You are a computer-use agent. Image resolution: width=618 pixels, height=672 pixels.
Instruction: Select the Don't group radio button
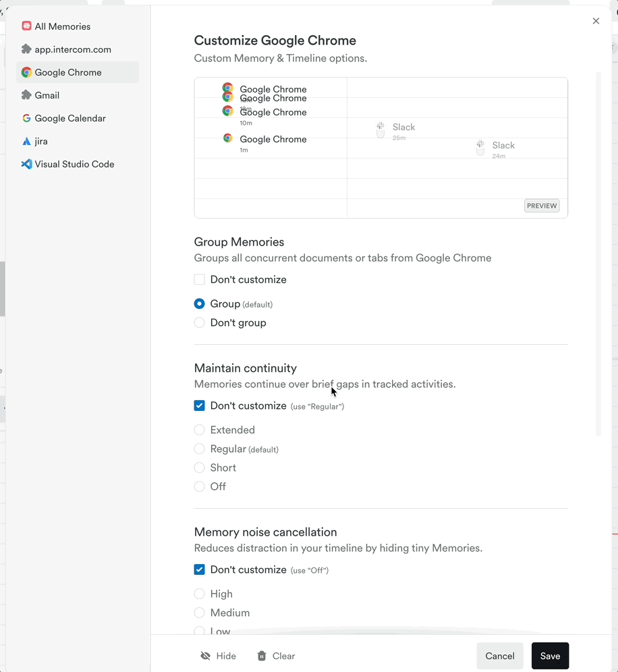(200, 323)
